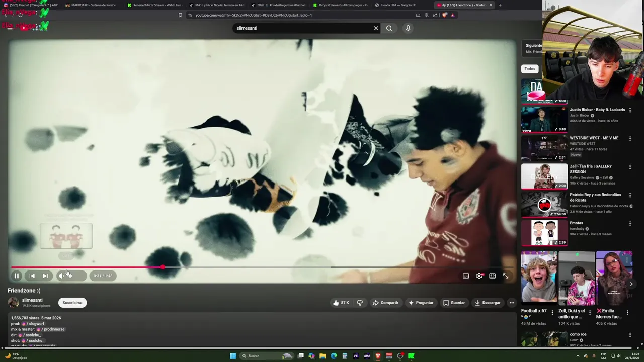Viewport: 644px width, 362px height.
Task: Mute the video volume
Action: pyautogui.click(x=61, y=276)
